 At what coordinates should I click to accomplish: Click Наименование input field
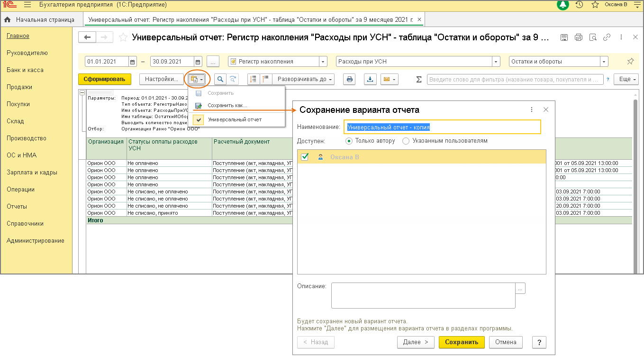point(442,127)
